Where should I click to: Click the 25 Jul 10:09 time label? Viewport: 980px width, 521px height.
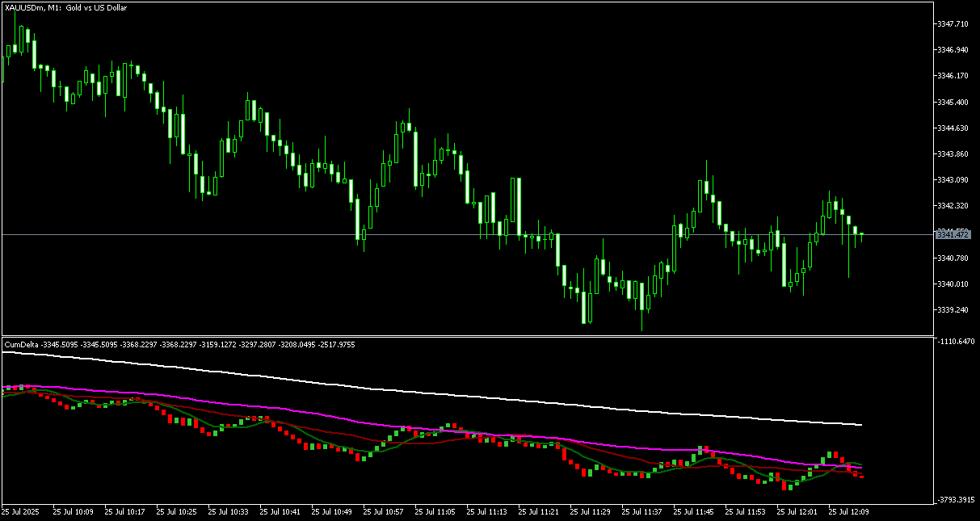(x=74, y=512)
